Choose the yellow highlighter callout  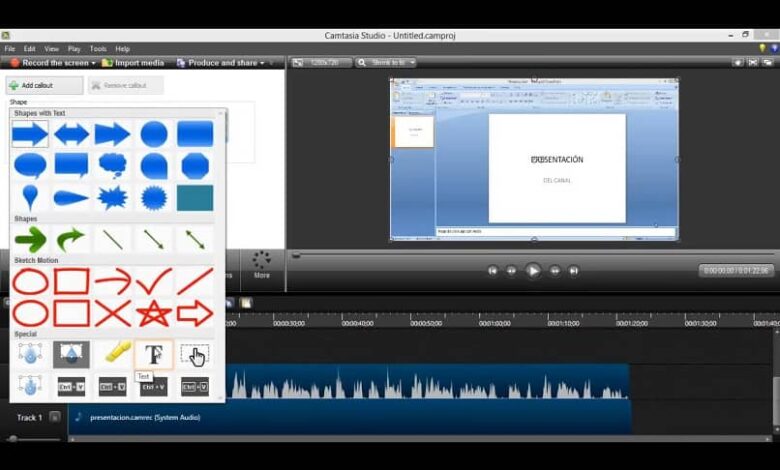click(x=113, y=354)
